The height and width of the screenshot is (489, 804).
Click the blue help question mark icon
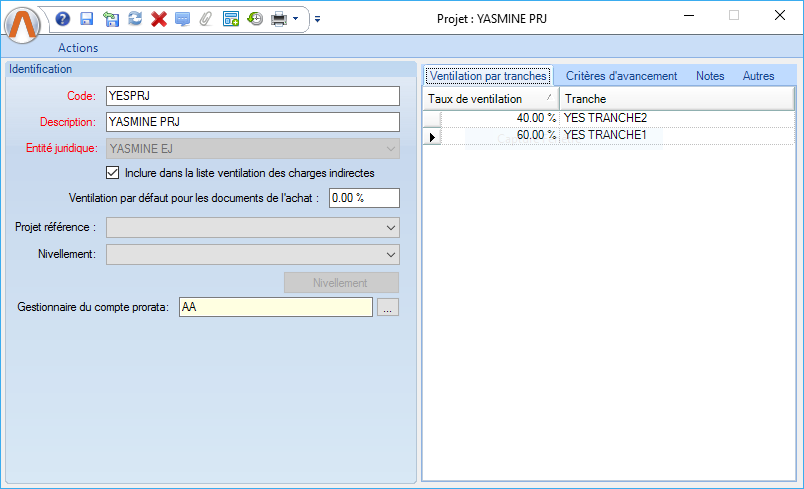[x=63, y=19]
